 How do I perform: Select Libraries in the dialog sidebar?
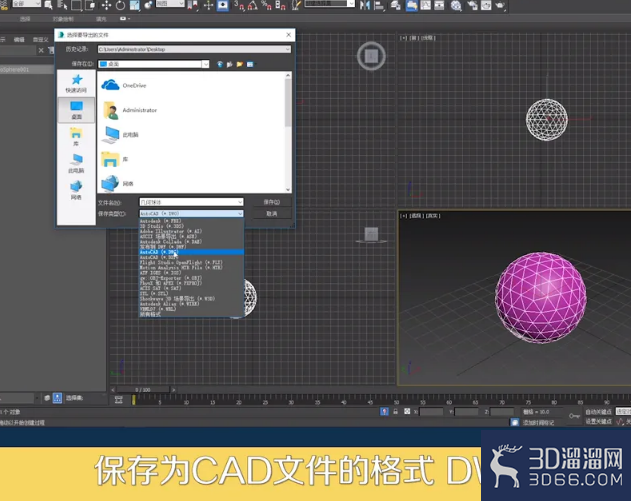point(76,137)
